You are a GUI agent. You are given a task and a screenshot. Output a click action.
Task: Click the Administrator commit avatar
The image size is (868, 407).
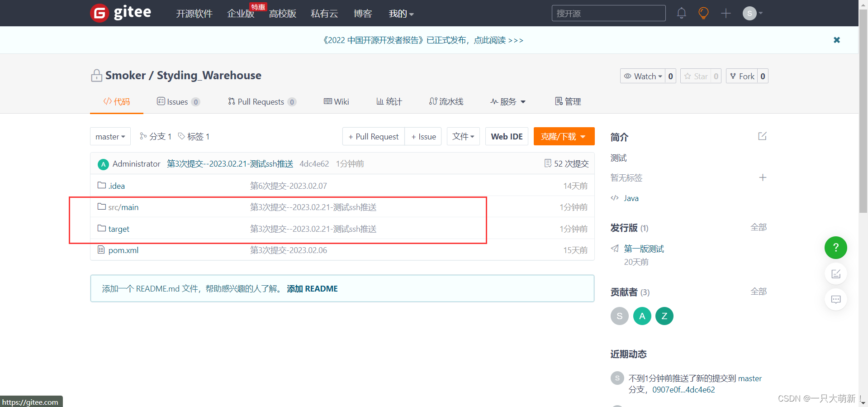pos(103,164)
